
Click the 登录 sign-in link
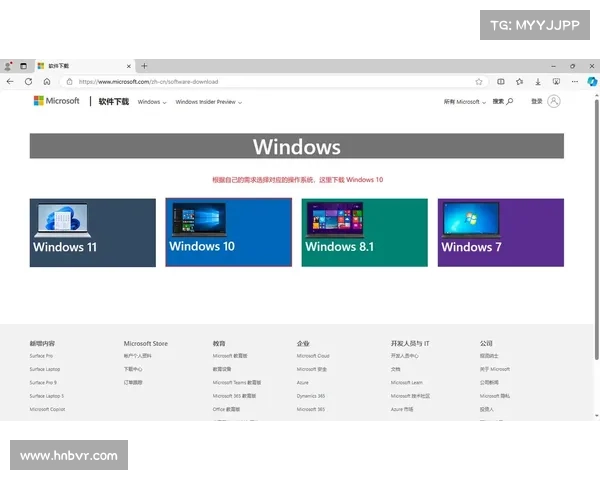(536, 101)
